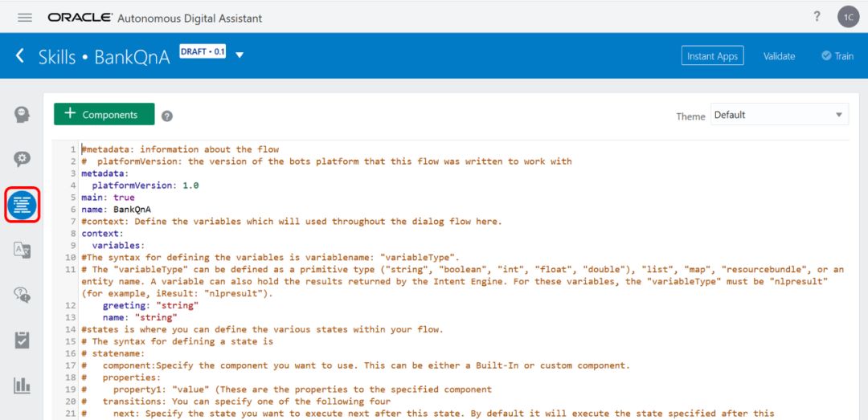Open Entities gear bubble sidebar icon
Viewport: 868px width, 420px height.
[x=23, y=159]
